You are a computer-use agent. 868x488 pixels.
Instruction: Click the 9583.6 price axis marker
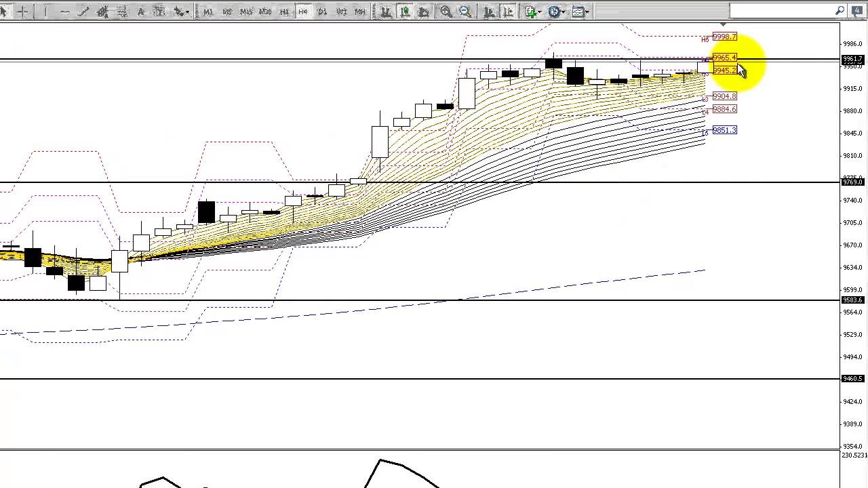click(852, 300)
